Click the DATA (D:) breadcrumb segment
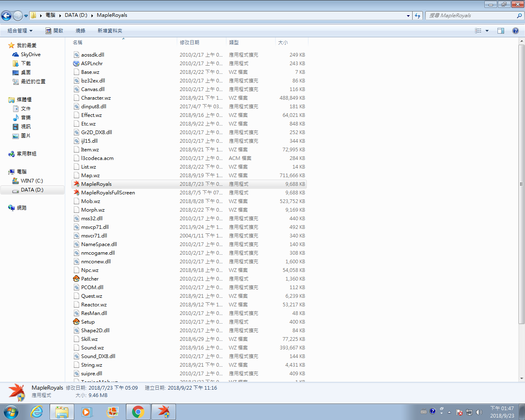The width and height of the screenshot is (525, 420). point(76,15)
